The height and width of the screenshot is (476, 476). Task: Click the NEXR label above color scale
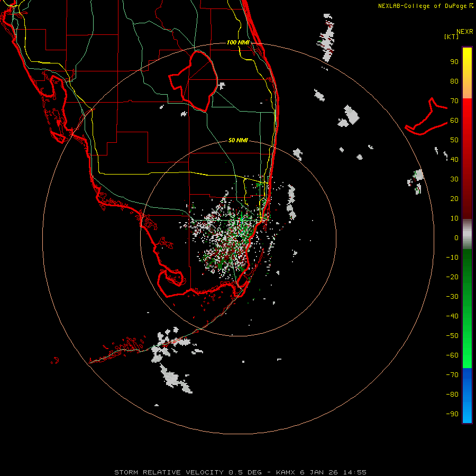(x=465, y=32)
